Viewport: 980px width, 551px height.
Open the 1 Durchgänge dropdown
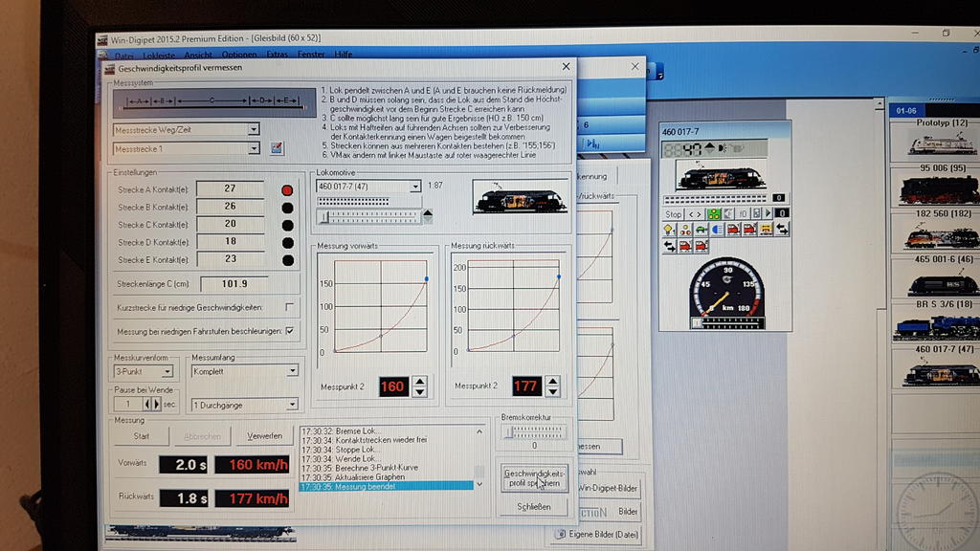click(x=292, y=405)
